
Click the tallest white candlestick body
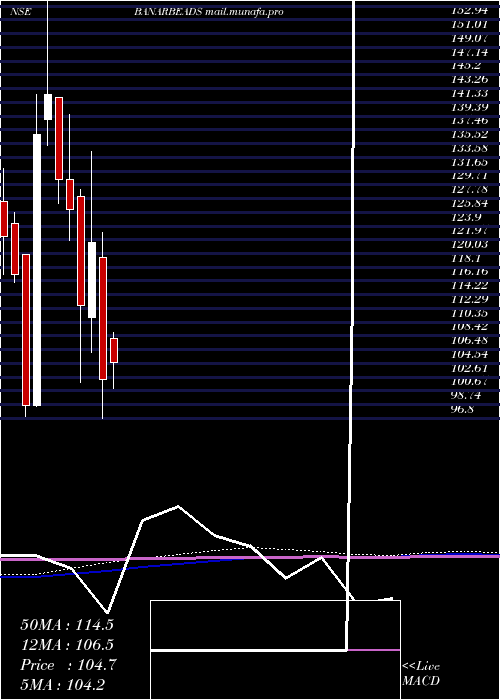pos(37,270)
